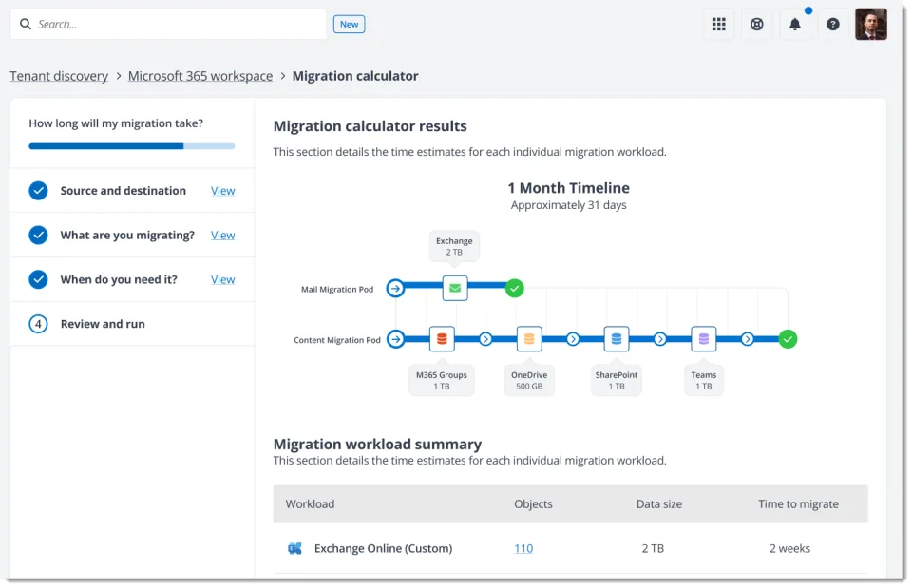Viewport: 912px width, 588px height.
Task: Select the OneDrive icon on the Content Migration Pod
Action: pyautogui.click(x=529, y=338)
